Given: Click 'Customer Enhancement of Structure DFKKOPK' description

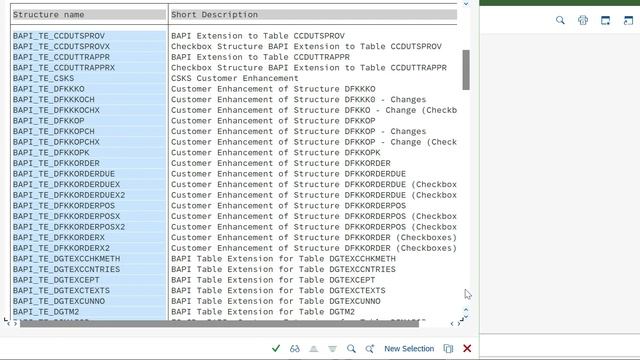Looking at the screenshot, I should (276, 153).
